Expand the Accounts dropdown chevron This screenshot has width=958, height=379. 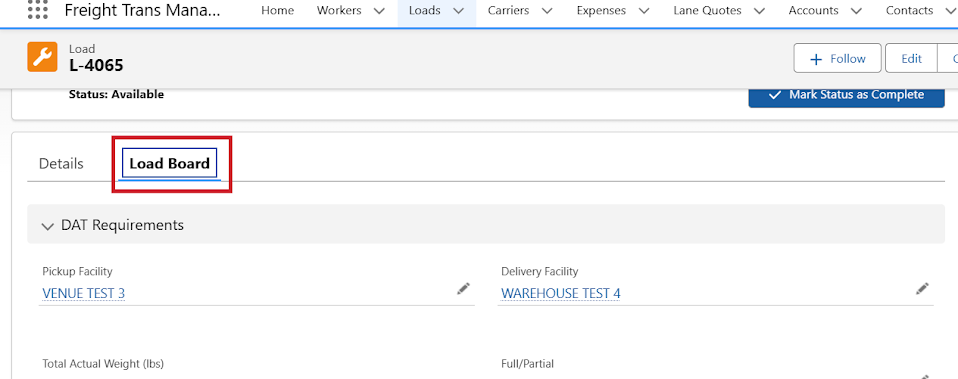click(x=856, y=11)
